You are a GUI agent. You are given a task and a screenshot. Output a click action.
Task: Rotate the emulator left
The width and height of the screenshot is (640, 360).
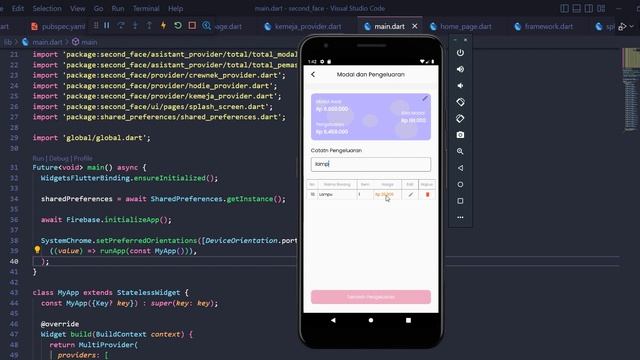click(x=460, y=102)
